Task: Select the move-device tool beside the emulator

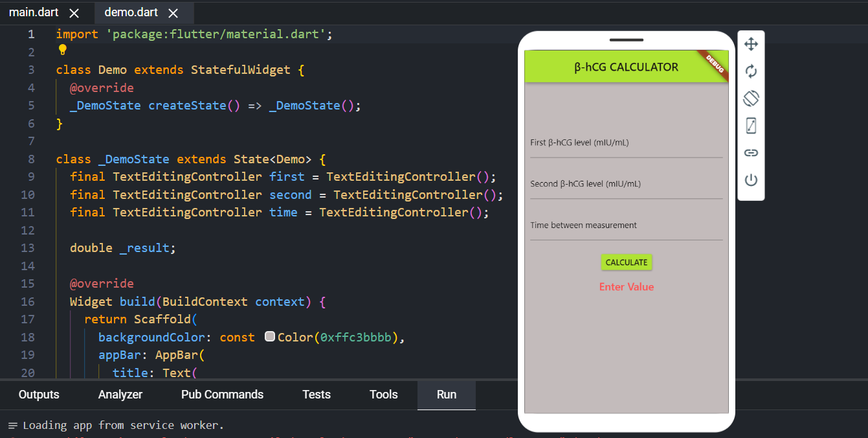Action: point(751,44)
